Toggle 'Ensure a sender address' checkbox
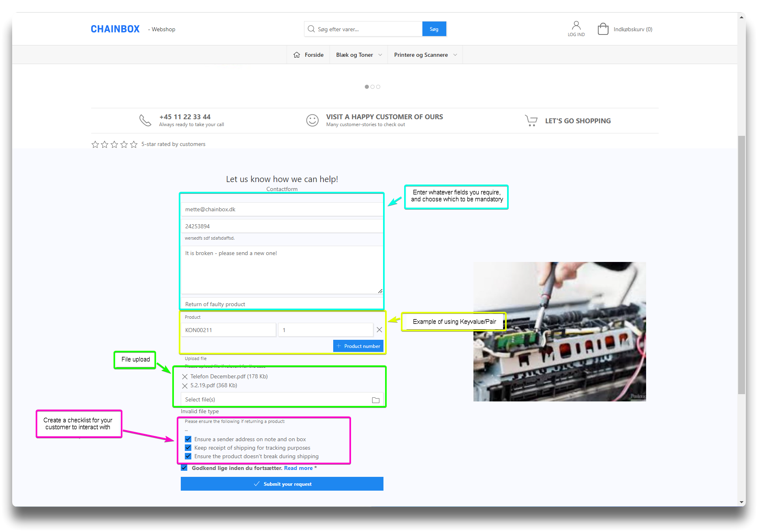758x532 pixels. (x=188, y=439)
